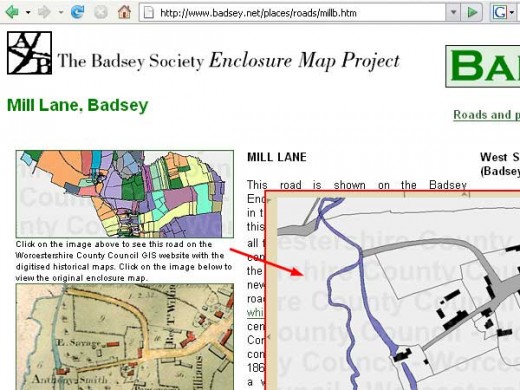Image resolution: width=520 pixels, height=390 pixels.
Task: Open the coloured GIS map thumbnail
Action: [x=125, y=194]
